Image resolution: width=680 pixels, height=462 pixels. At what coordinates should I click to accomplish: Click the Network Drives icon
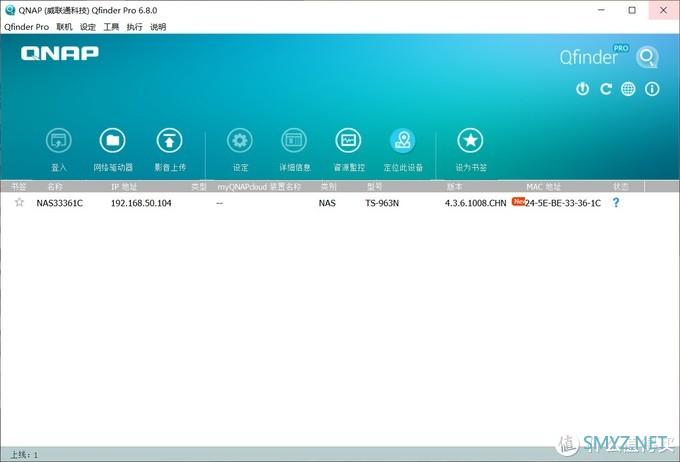[x=112, y=141]
